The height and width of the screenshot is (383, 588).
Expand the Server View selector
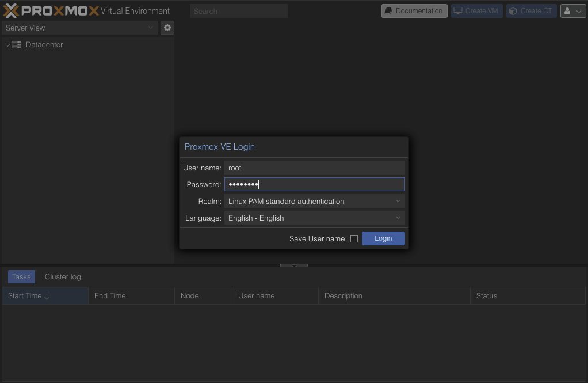coord(151,28)
